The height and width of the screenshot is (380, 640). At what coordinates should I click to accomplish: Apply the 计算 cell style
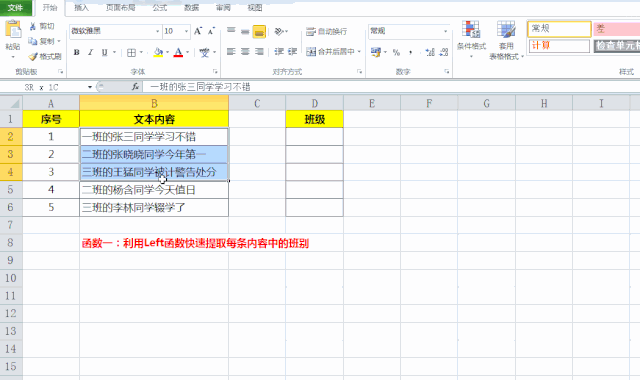(x=559, y=46)
